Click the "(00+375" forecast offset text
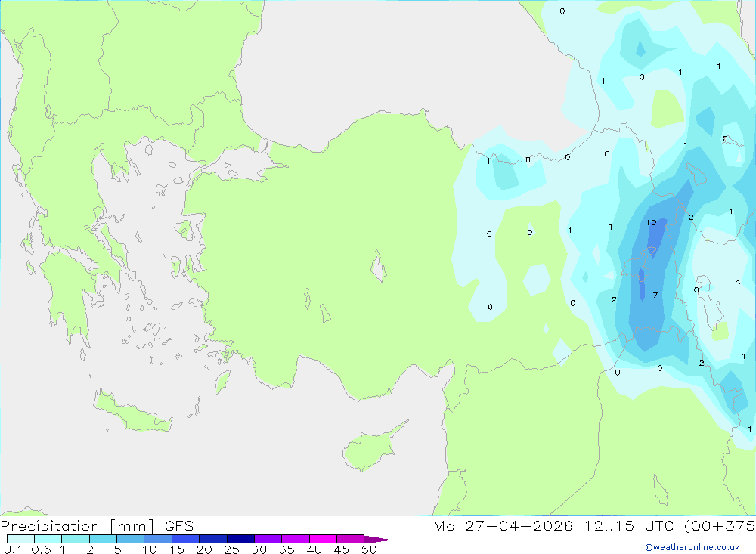Viewport: 756px width, 554px height. pos(720,526)
